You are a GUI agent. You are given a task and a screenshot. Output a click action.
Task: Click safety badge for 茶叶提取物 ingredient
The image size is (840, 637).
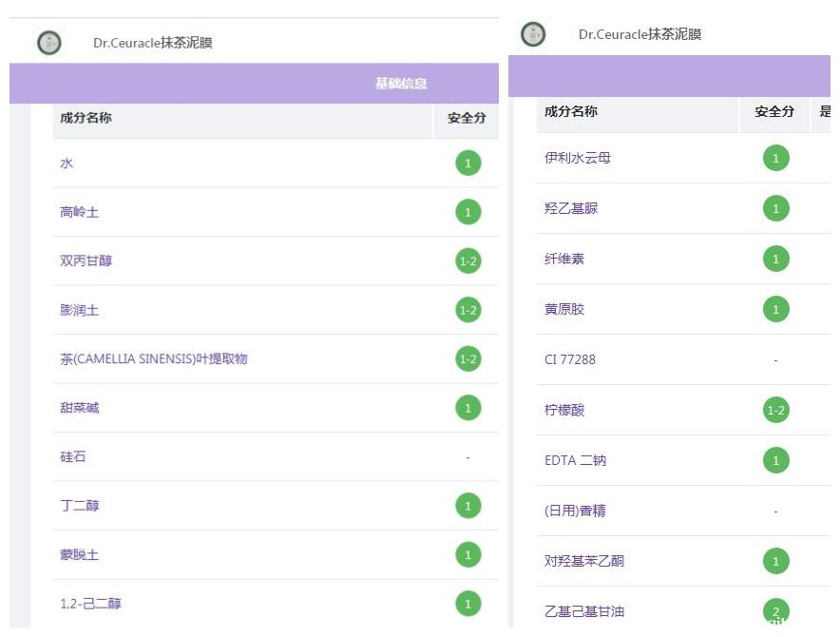(x=468, y=358)
